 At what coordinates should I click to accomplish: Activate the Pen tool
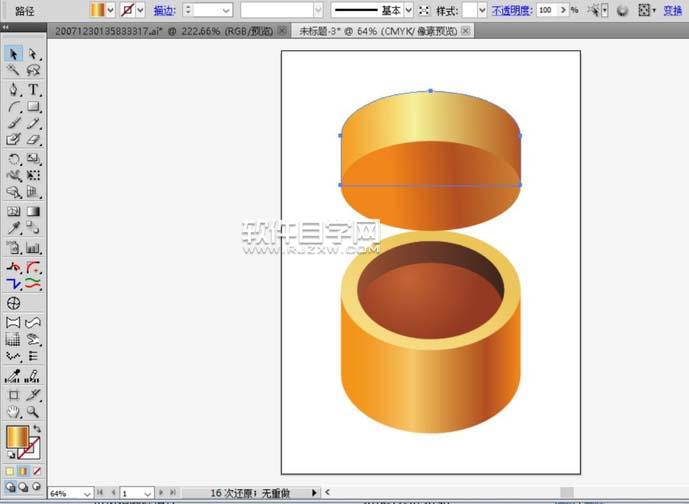14,90
